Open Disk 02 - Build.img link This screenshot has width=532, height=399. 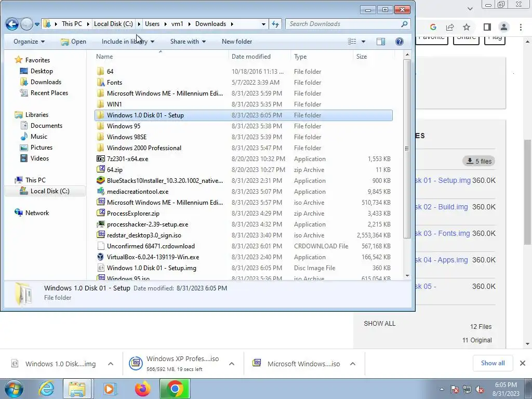point(442,207)
